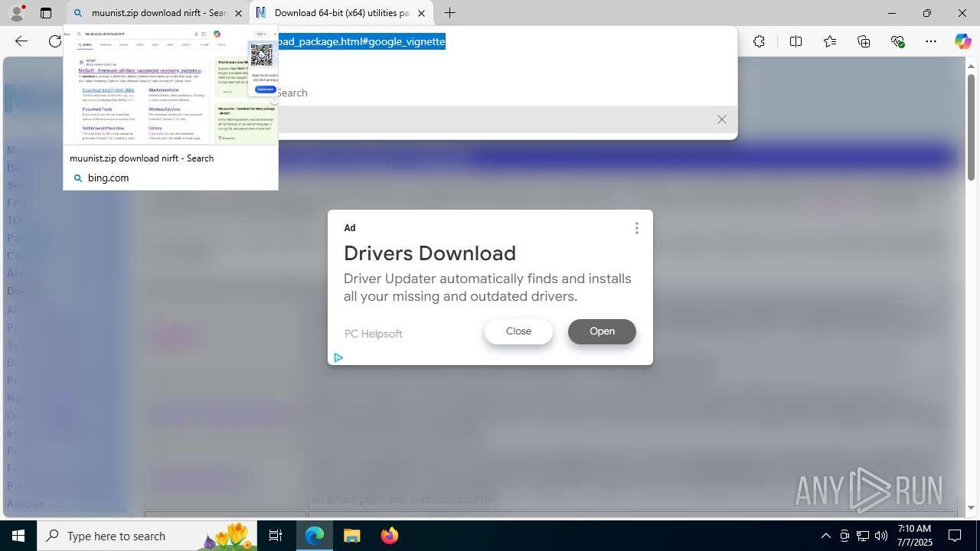Open a new tab with plus button

450,13
